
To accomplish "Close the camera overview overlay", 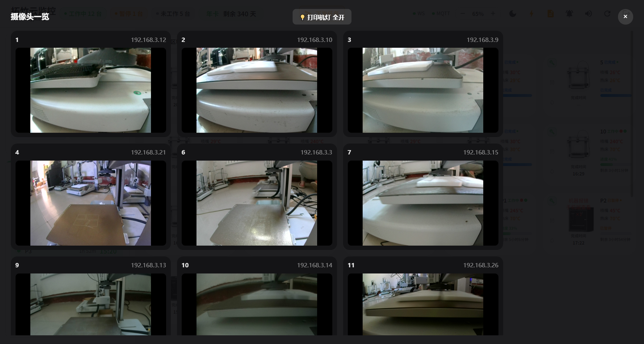I will click(625, 17).
